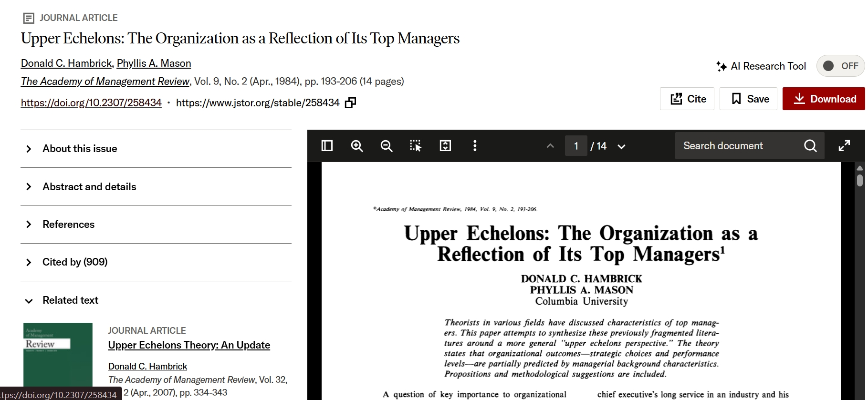Collapse the Related text section
Image resolution: width=868 pixels, height=400 pixels.
coord(70,300)
